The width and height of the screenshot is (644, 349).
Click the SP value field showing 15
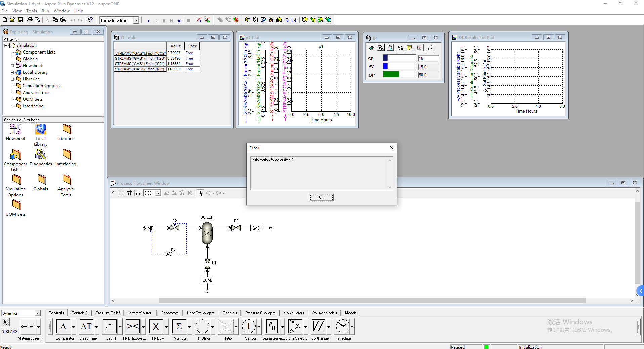pyautogui.click(x=429, y=59)
